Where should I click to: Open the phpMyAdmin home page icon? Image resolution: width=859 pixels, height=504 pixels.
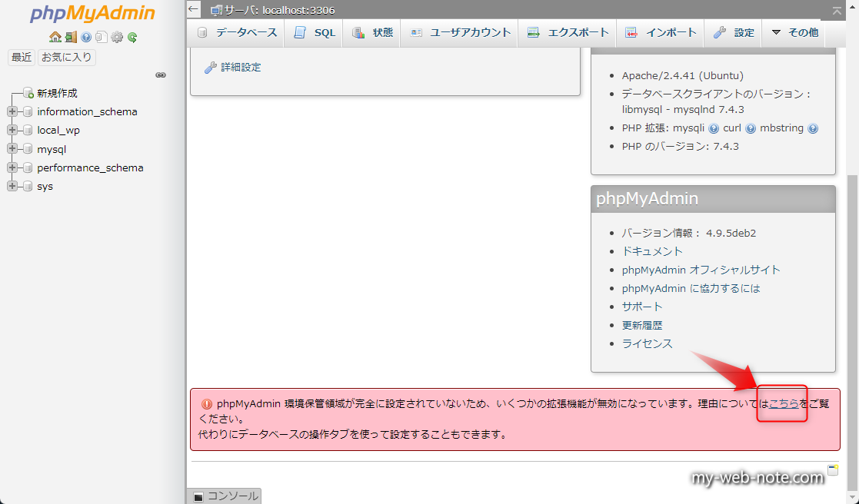[55, 38]
